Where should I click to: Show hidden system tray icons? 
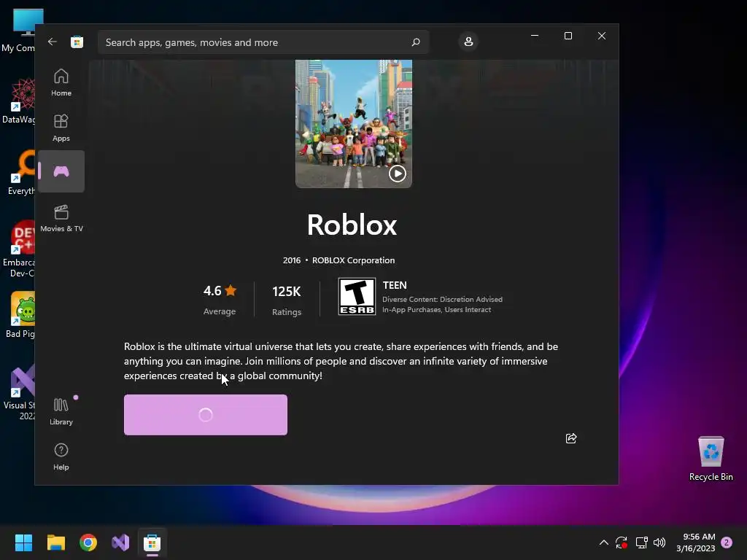tap(603, 542)
